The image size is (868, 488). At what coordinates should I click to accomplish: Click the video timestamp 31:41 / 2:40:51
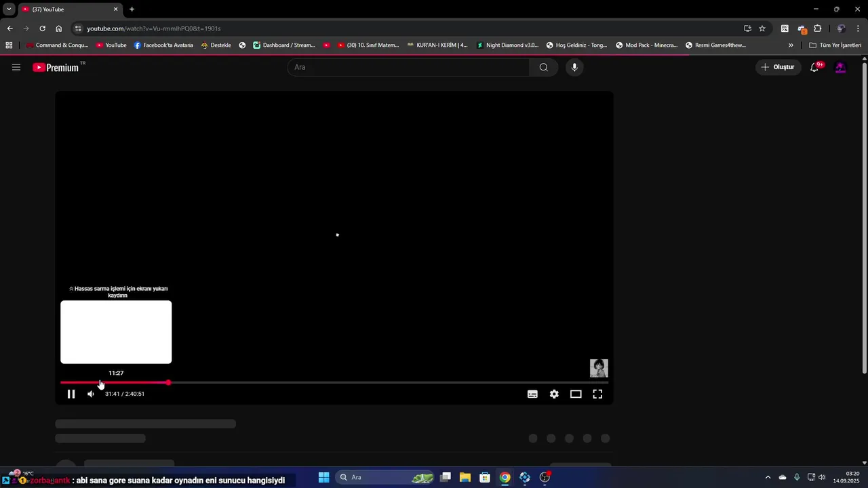click(125, 394)
